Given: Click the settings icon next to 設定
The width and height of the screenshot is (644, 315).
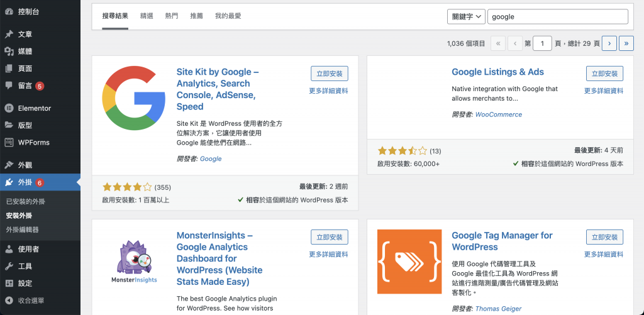Looking at the screenshot, I should point(9,284).
